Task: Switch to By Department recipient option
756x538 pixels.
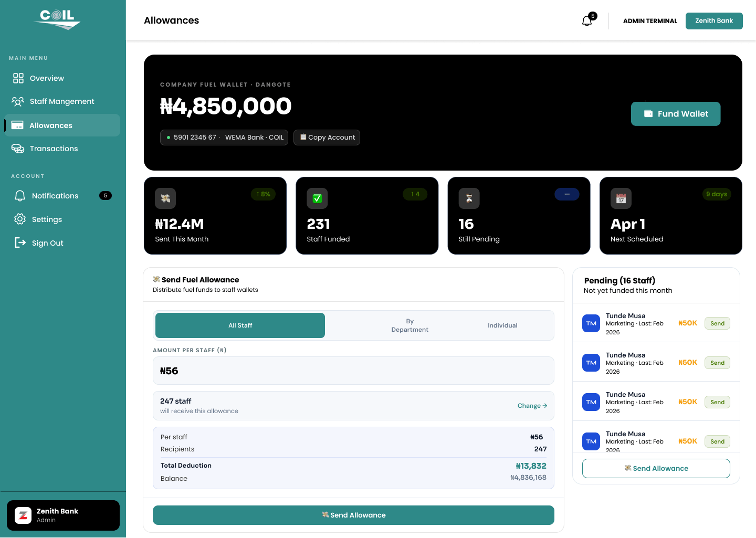Action: coord(409,325)
